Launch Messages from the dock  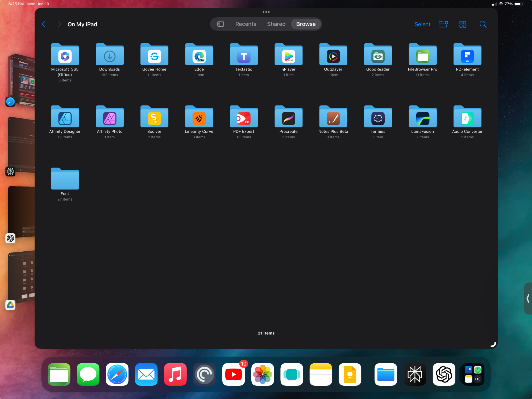click(x=88, y=375)
